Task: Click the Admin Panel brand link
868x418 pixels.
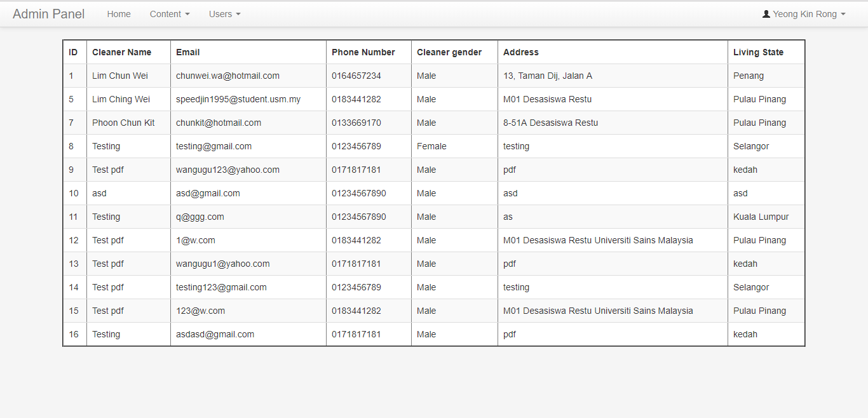Action: click(48, 14)
